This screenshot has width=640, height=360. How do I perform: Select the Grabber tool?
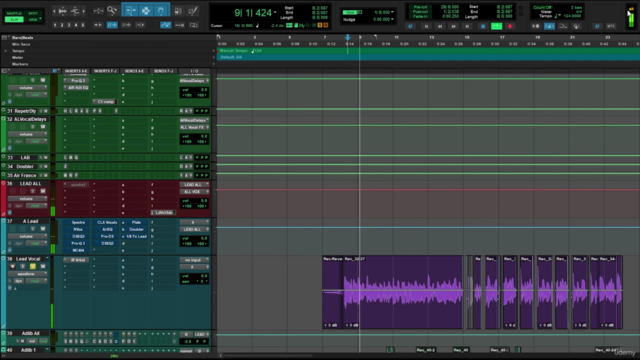(161, 11)
